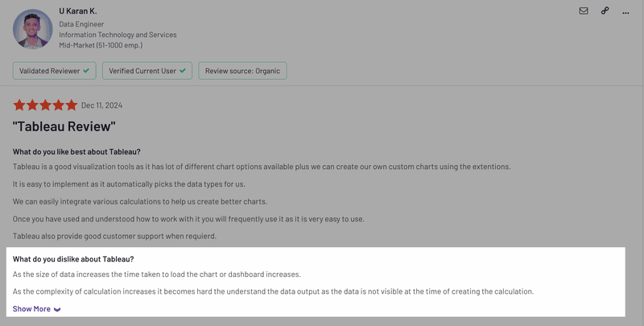
Task: Click the envelope email icon
Action: coord(584,11)
